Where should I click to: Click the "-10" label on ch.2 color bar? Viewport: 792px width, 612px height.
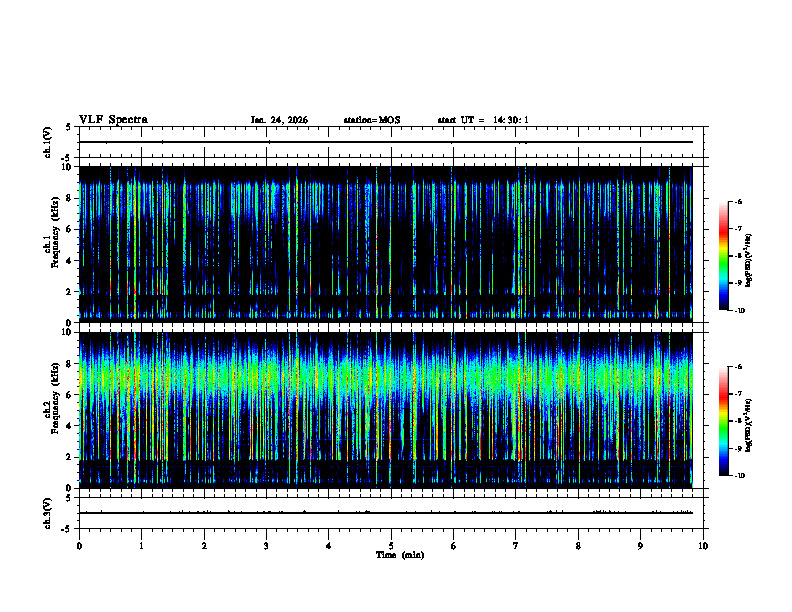click(x=740, y=476)
